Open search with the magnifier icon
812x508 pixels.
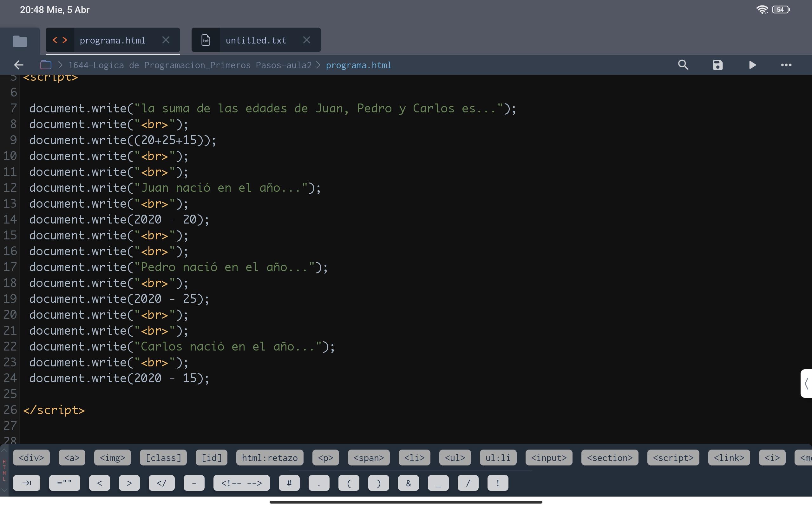click(683, 64)
